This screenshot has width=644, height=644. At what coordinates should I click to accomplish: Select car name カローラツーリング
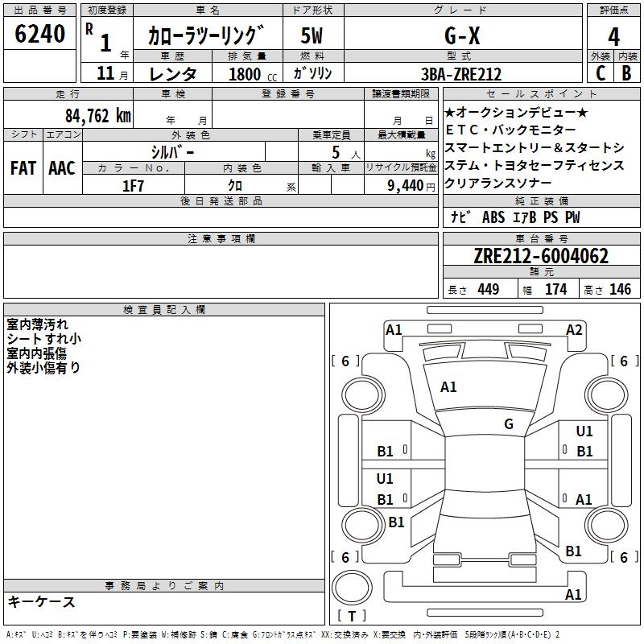pyautogui.click(x=205, y=35)
